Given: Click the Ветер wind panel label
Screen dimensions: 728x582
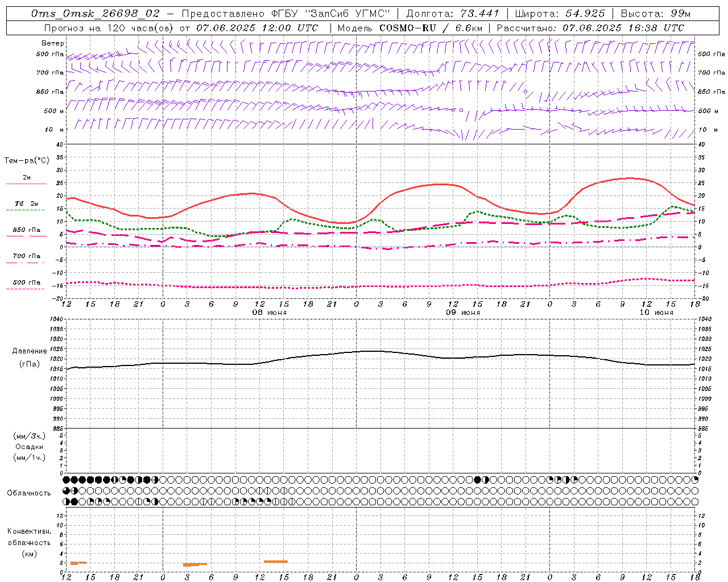Looking at the screenshot, I should click(x=52, y=43).
